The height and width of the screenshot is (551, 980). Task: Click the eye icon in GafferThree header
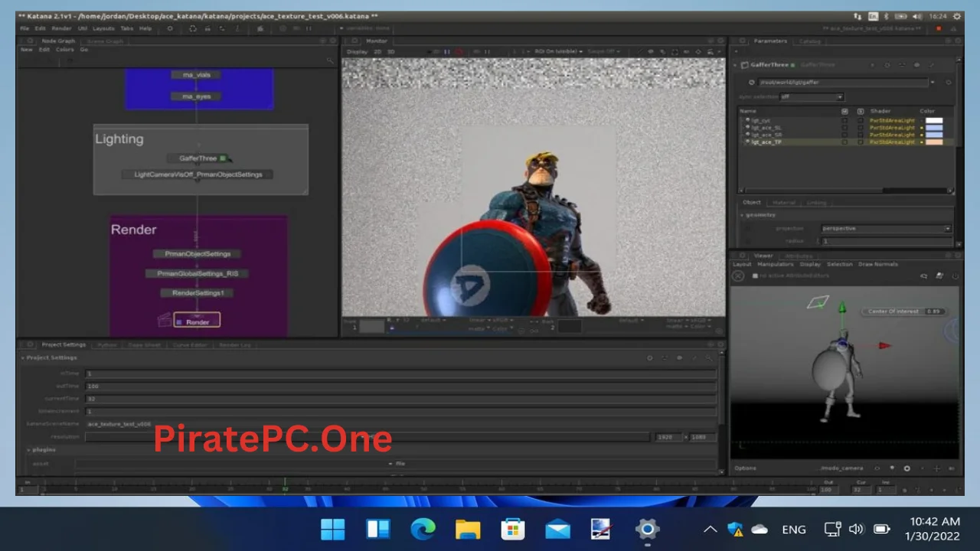point(917,65)
